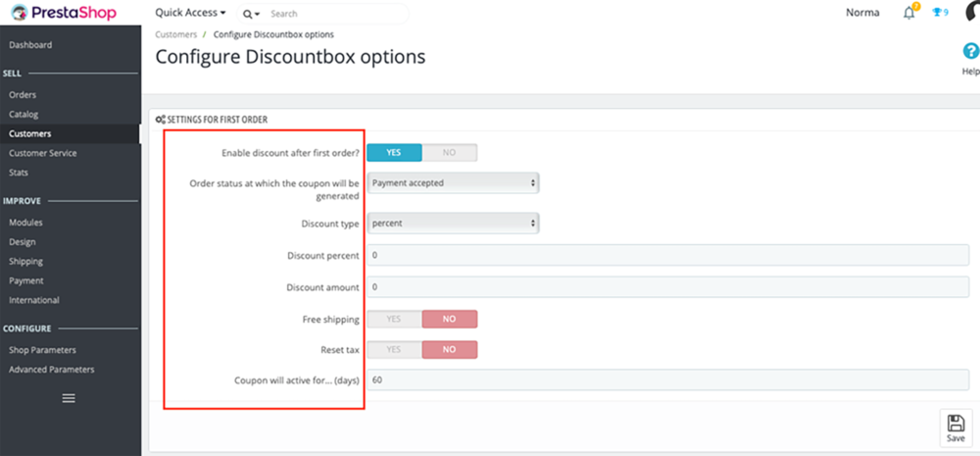Open the notifications bell icon

tap(910, 13)
